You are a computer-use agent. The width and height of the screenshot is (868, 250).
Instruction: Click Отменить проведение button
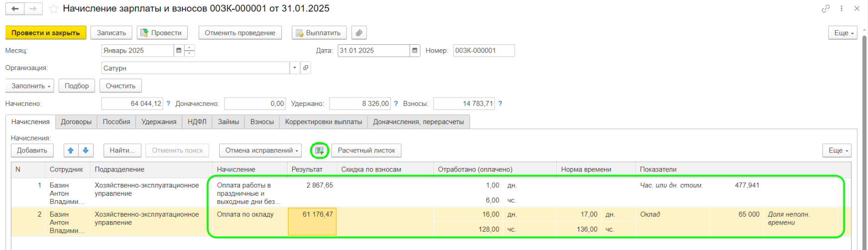pos(240,33)
